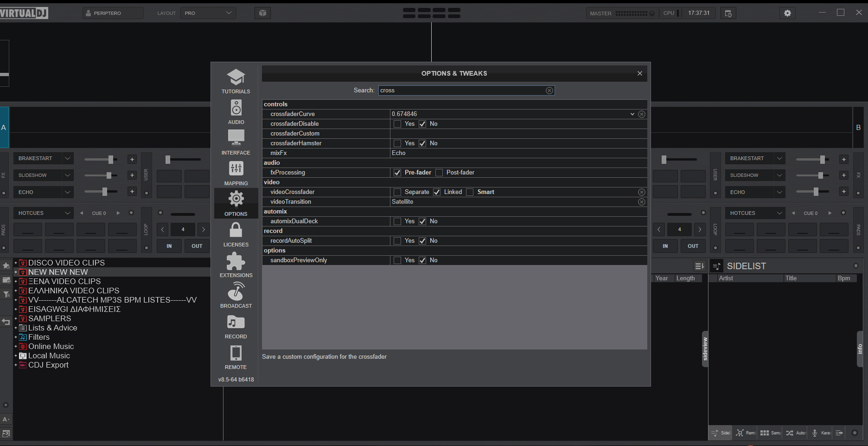Click the 3D cube icon in top bar

coord(262,13)
